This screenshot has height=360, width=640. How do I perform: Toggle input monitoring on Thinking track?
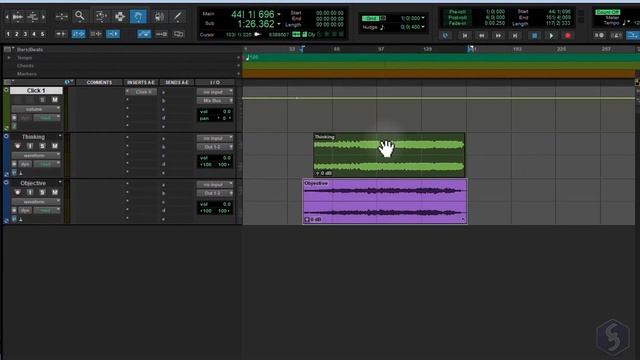coord(30,146)
